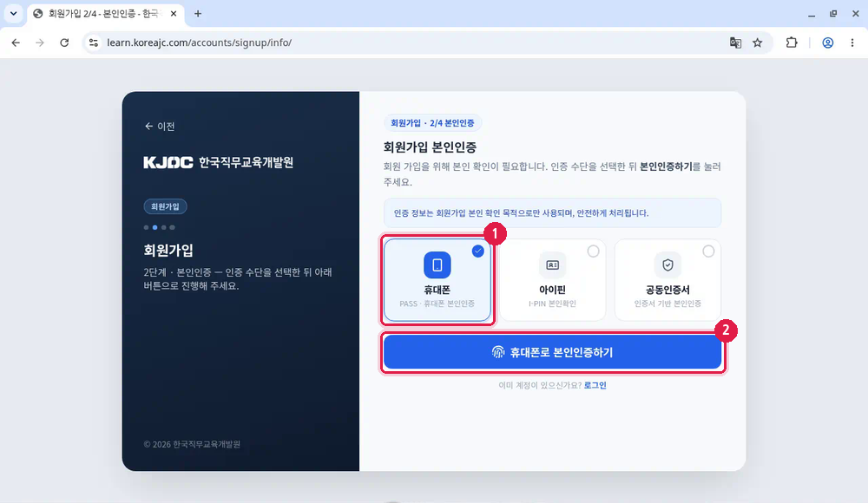Screen dimensions: 868x503
Task: Click the 인증서 기반 본인인증 caption
Action: coord(667,304)
